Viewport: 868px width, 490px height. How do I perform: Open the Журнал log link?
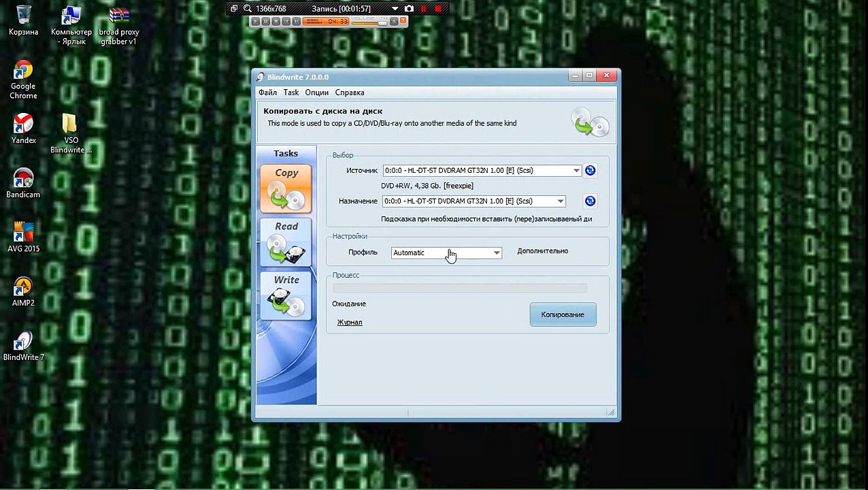[x=350, y=322]
